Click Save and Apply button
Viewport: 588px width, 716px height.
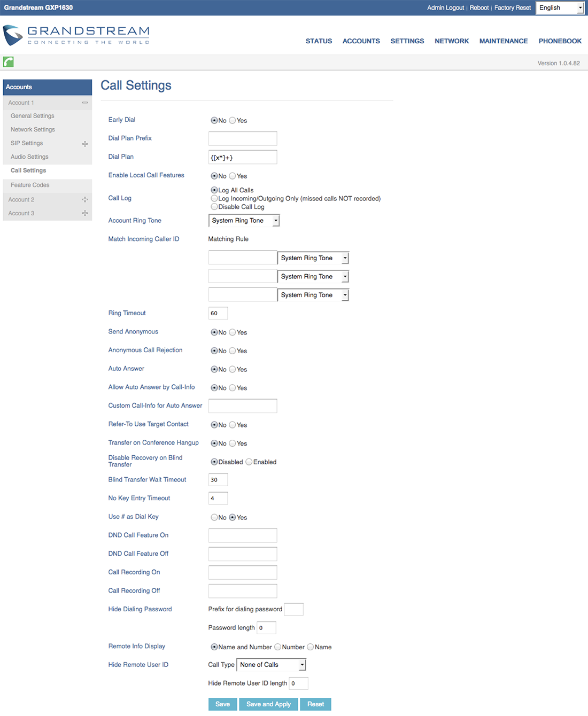coord(269,704)
